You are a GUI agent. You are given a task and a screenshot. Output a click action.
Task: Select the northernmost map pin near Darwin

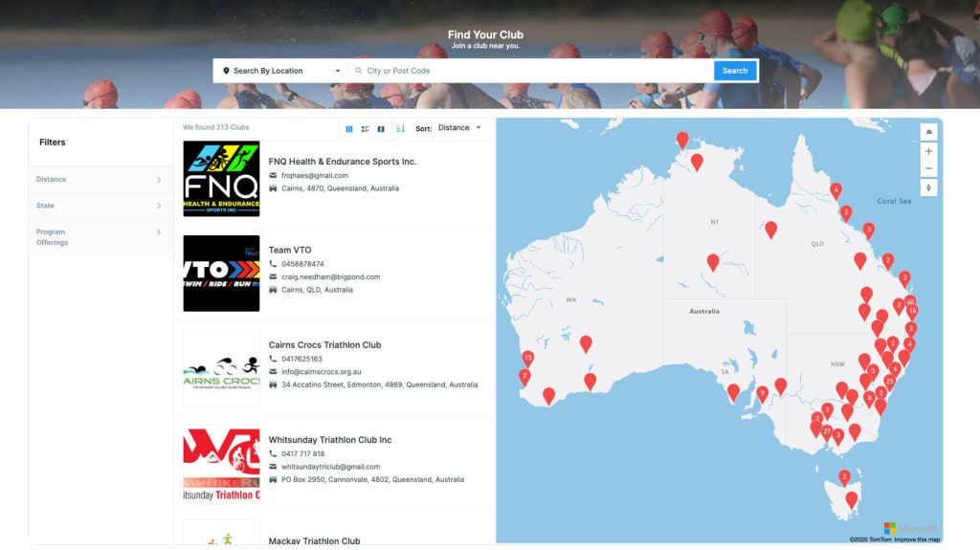coord(682,140)
